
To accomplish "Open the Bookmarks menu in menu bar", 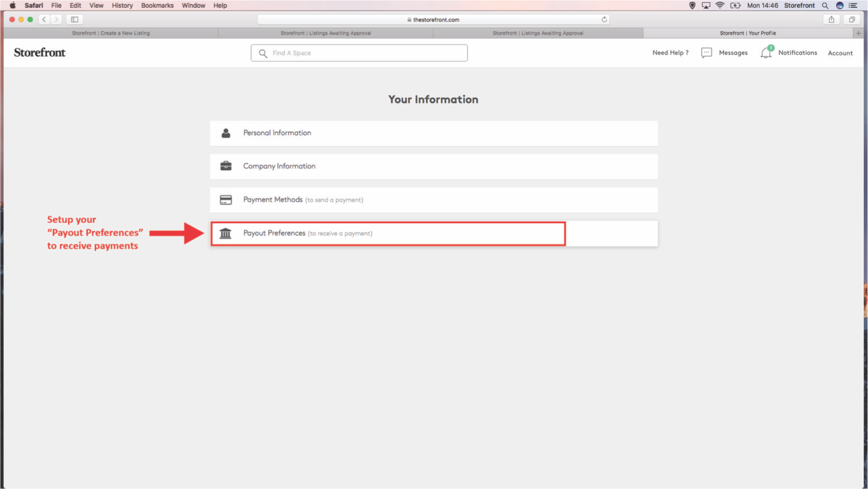I will [x=157, y=6].
